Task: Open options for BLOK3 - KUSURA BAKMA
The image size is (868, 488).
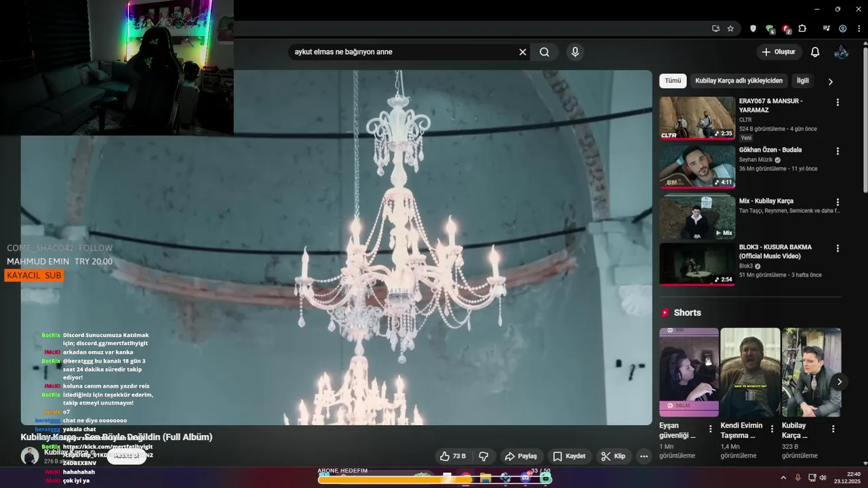Action: point(837,249)
